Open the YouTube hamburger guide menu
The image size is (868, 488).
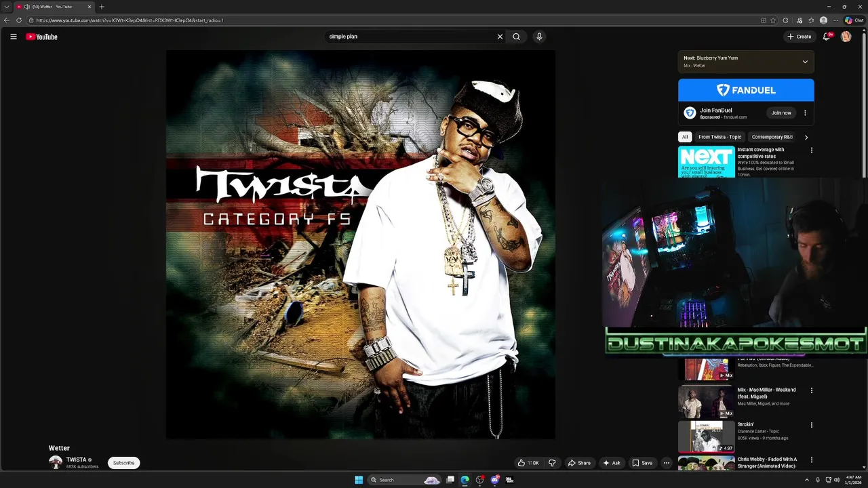click(13, 37)
